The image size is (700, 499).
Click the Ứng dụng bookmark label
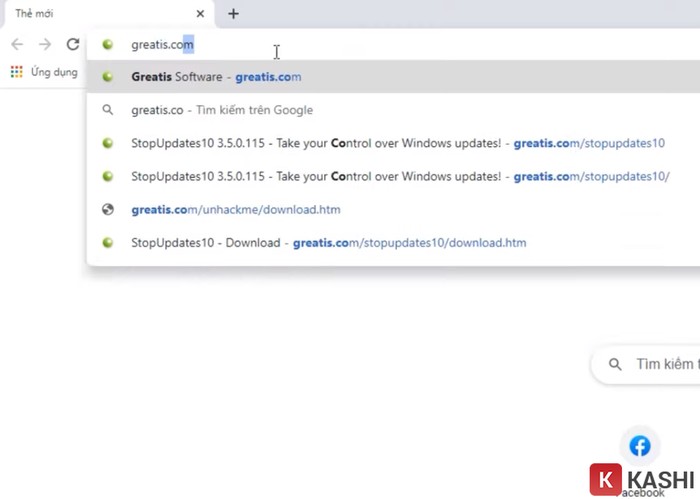tap(54, 72)
